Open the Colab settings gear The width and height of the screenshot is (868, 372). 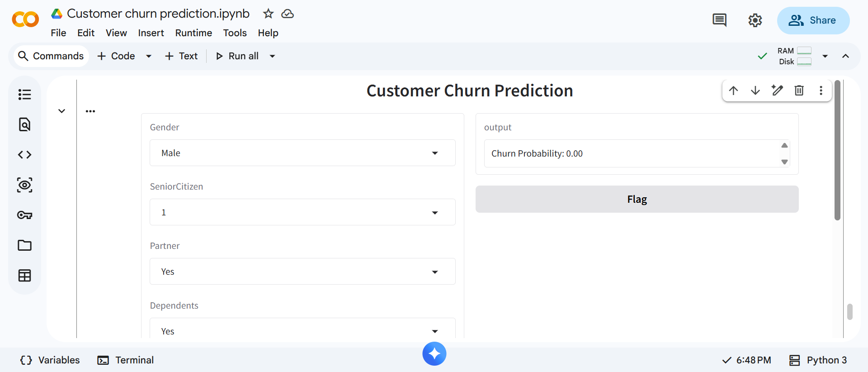755,20
